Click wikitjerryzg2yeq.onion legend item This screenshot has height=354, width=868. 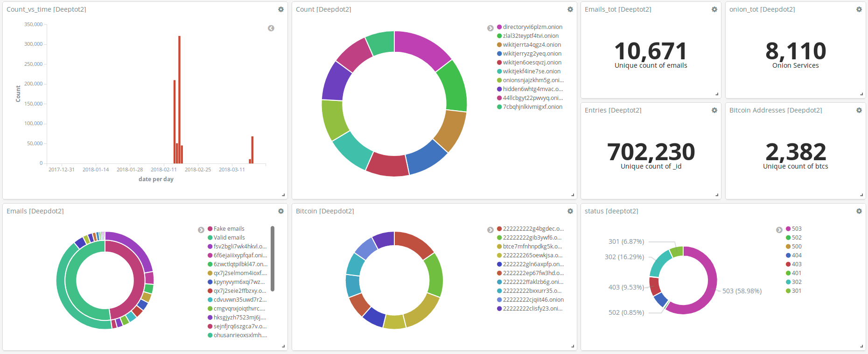529,54
